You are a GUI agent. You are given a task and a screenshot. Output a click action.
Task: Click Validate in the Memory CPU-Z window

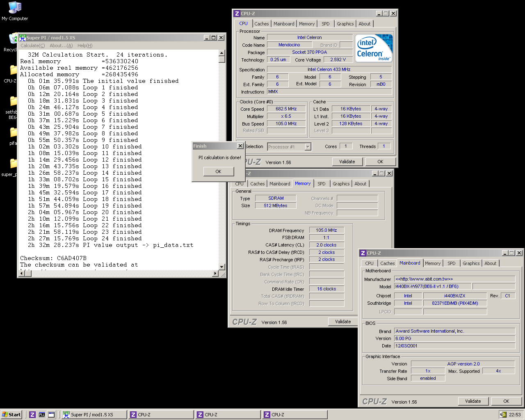pos(343,322)
